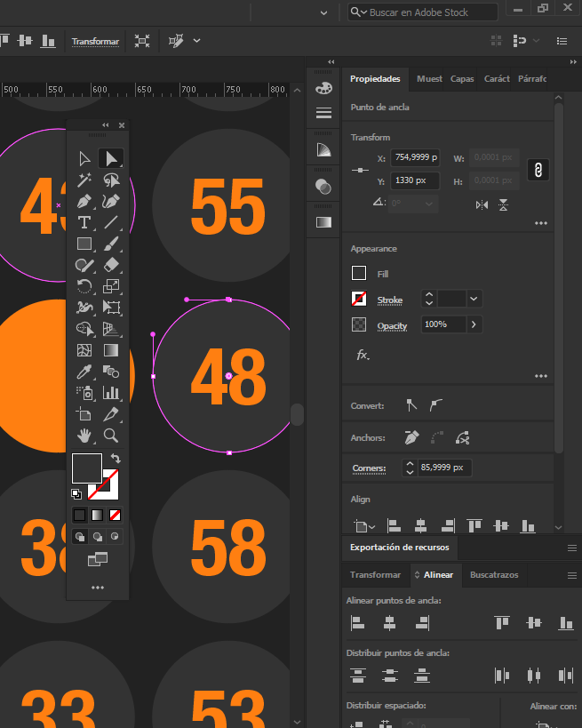582x728 pixels.
Task: Enable Draw Inside mode
Action: click(115, 537)
